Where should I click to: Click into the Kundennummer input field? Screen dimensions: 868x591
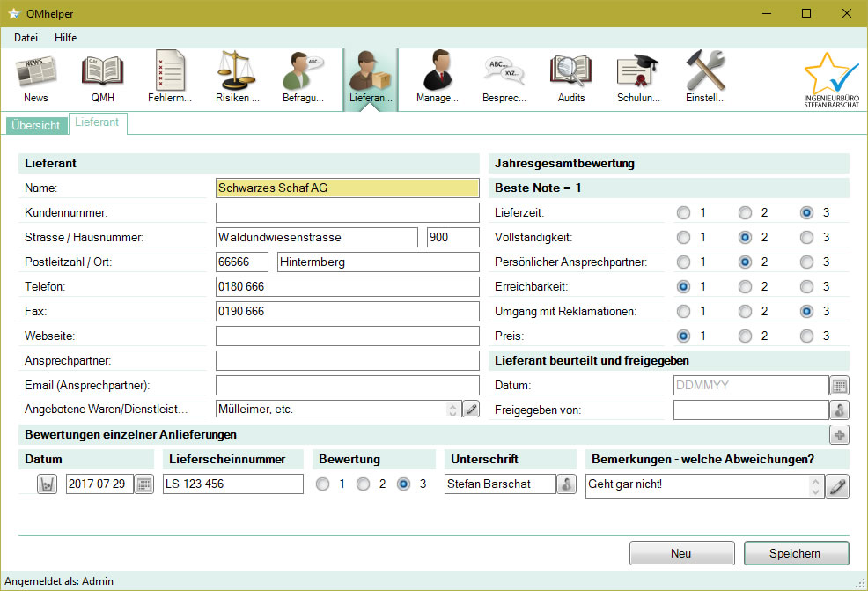pyautogui.click(x=347, y=213)
